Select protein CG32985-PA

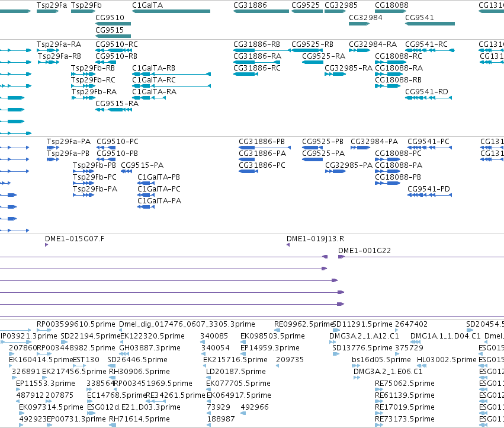click(x=336, y=171)
